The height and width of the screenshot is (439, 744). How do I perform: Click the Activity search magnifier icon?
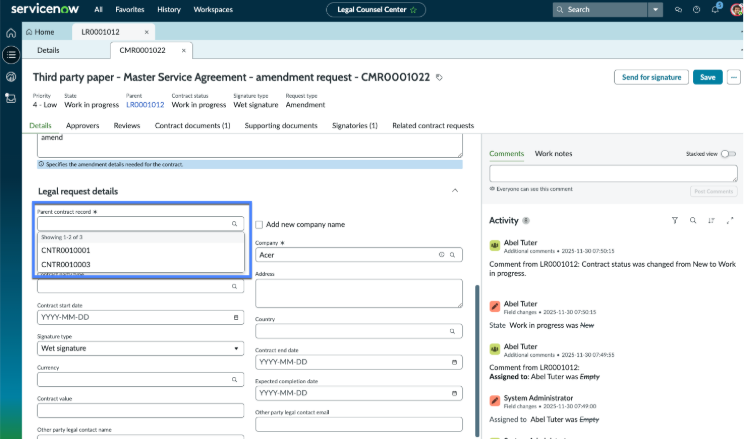[x=693, y=220]
